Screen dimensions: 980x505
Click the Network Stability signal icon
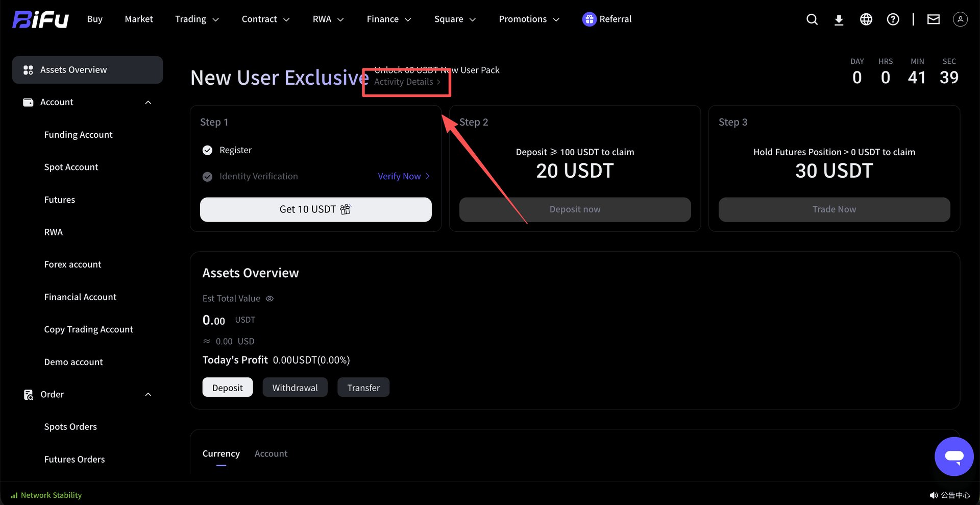tap(14, 495)
